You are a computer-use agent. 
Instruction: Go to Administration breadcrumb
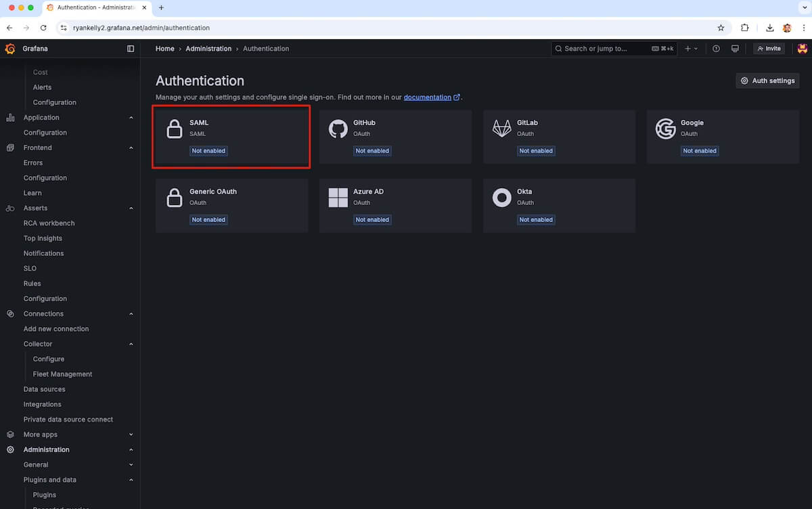point(208,49)
